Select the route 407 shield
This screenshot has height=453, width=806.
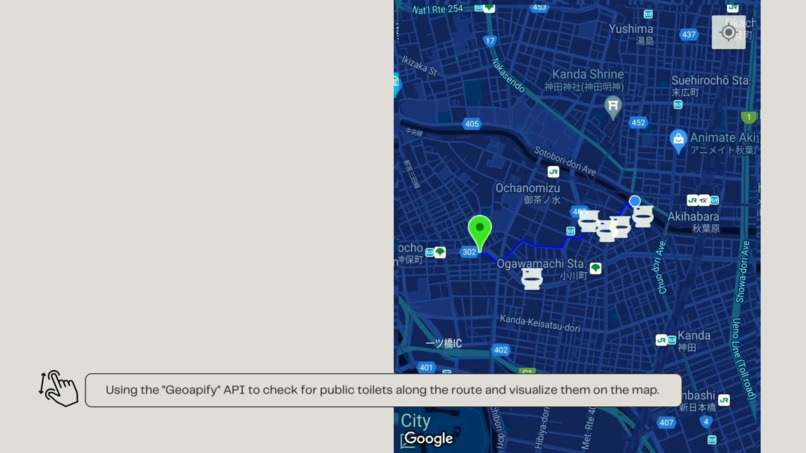click(666, 422)
